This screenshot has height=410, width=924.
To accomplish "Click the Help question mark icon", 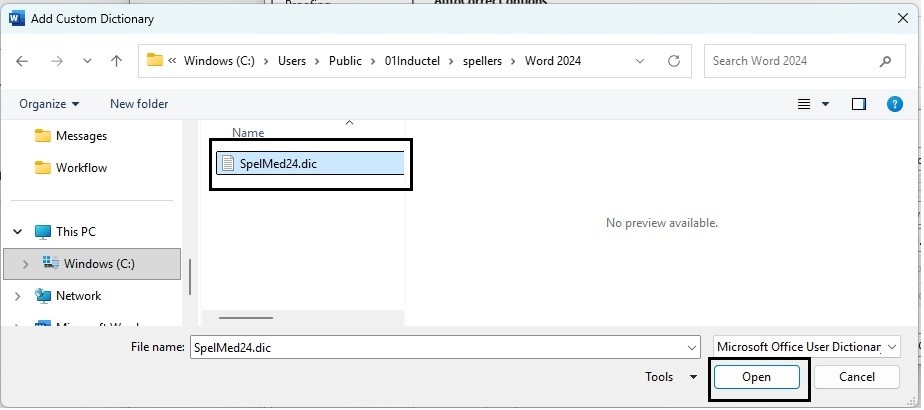I will (895, 104).
